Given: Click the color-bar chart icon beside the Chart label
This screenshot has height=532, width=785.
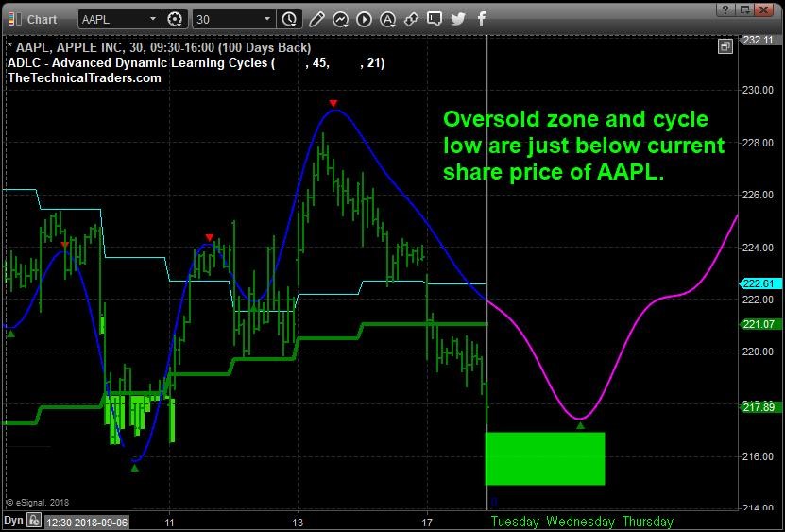Looking at the screenshot, I should point(14,20).
